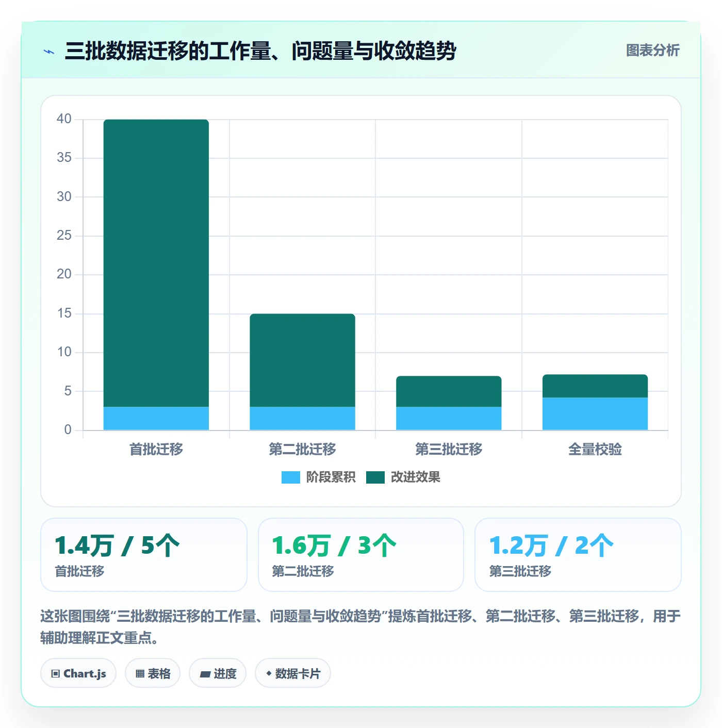Select the 表格 tag chip
The height and width of the screenshot is (728, 722).
click(153, 673)
